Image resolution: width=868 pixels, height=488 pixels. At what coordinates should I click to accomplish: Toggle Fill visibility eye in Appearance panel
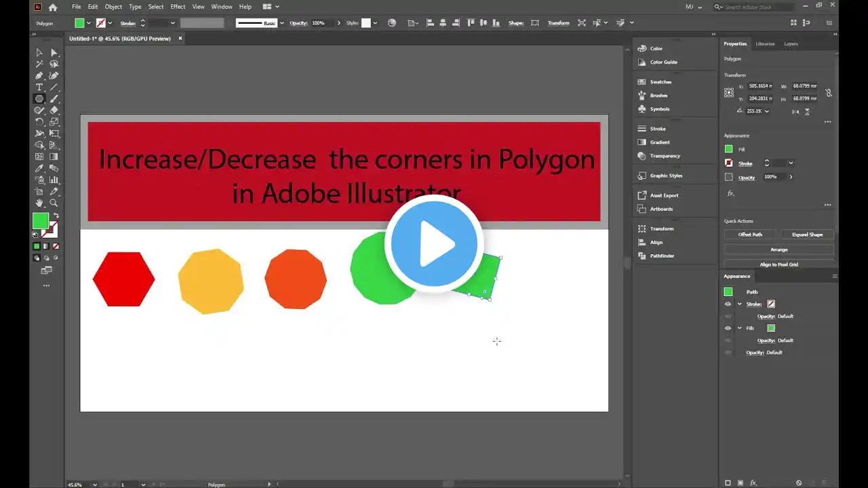tap(728, 328)
